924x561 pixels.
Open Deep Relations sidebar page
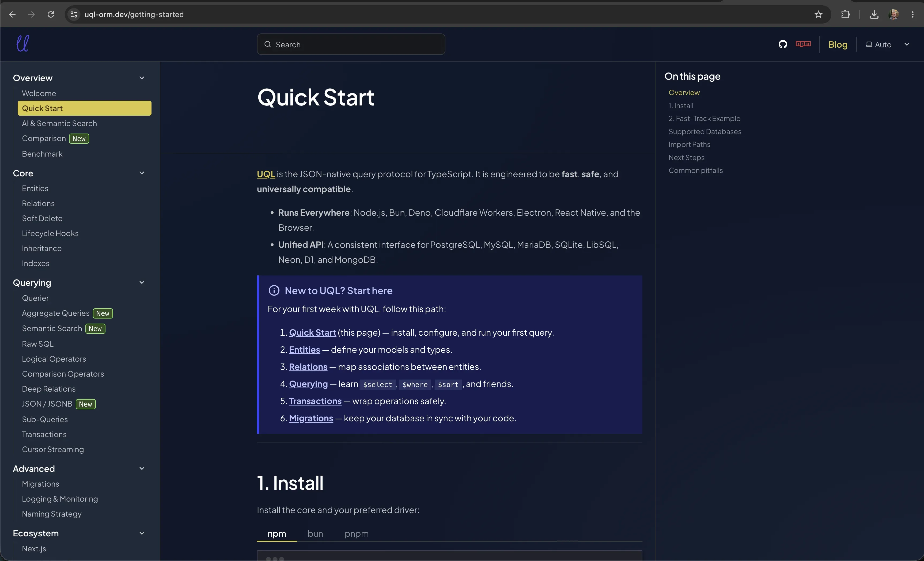point(49,389)
